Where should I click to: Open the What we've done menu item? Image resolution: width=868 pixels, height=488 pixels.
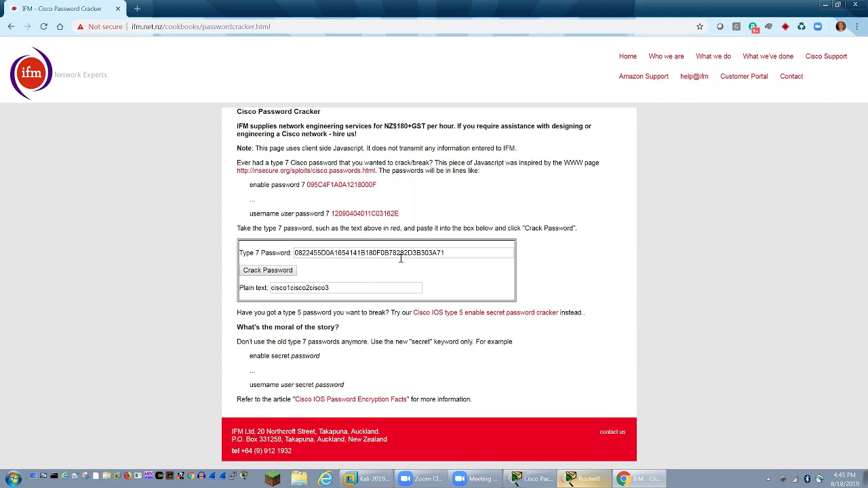(x=768, y=56)
